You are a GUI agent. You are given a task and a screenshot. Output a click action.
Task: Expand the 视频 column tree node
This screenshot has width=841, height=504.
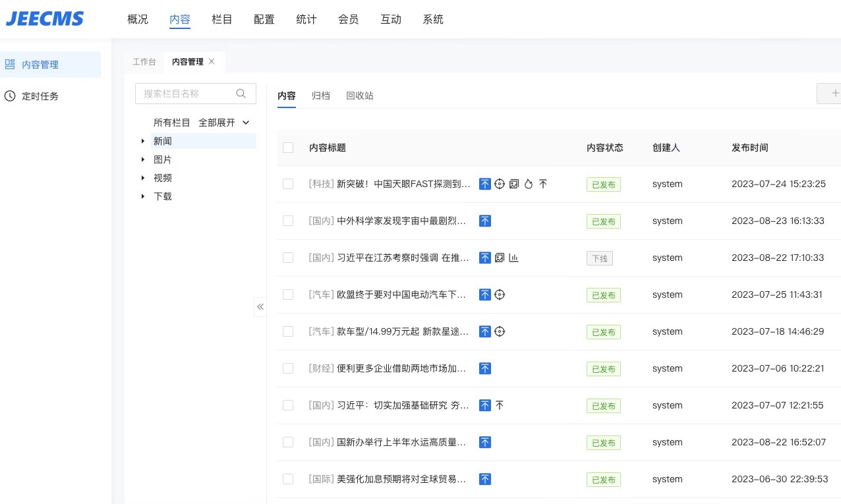143,178
